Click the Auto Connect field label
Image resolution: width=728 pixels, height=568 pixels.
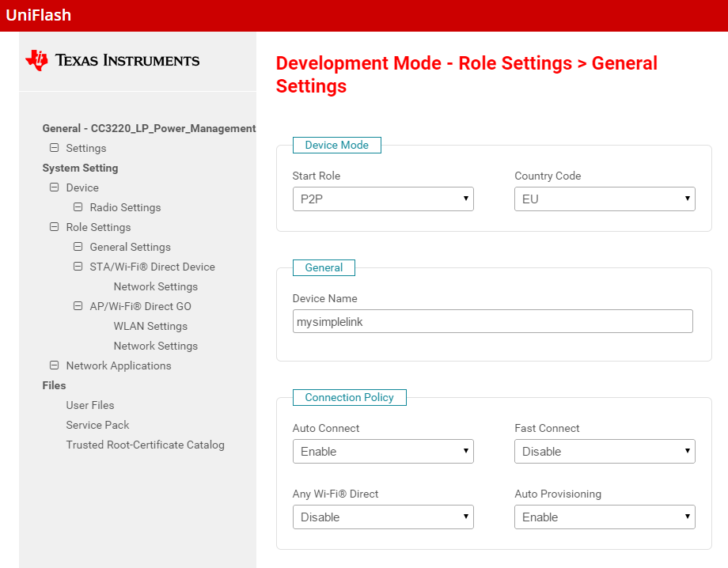coord(326,428)
